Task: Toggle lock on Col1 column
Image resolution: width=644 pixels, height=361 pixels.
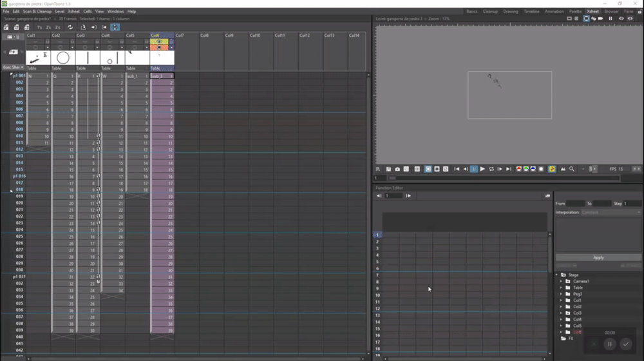Action: [48, 41]
